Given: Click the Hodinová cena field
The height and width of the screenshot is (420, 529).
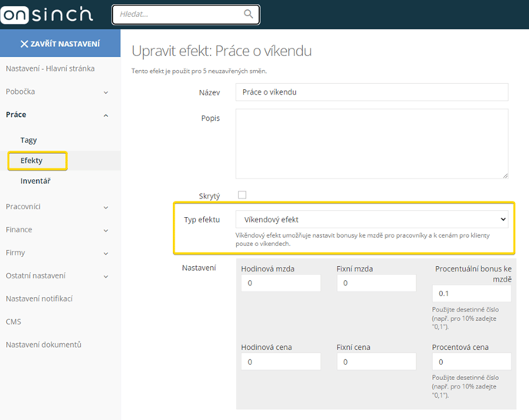Looking at the screenshot, I should tap(281, 362).
